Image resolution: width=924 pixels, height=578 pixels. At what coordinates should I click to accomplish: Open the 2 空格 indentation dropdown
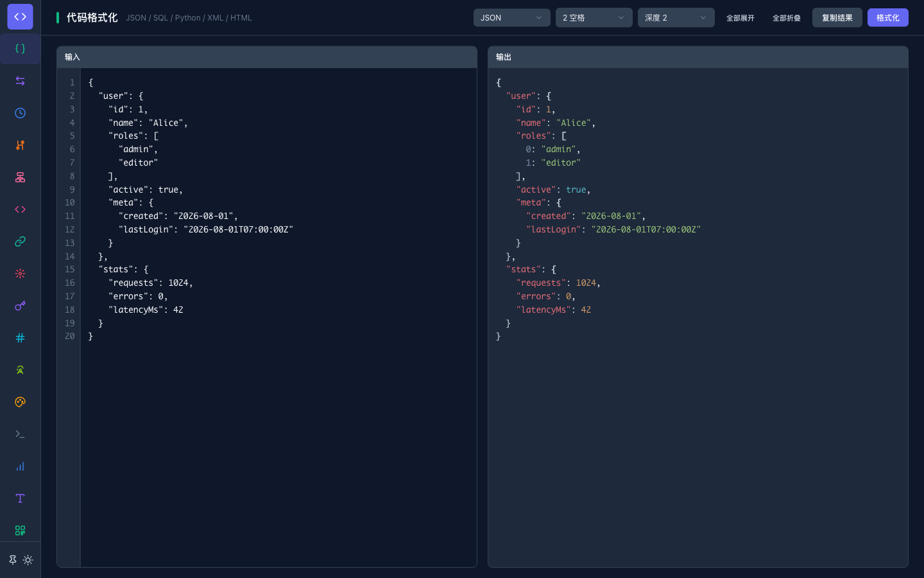coord(594,17)
